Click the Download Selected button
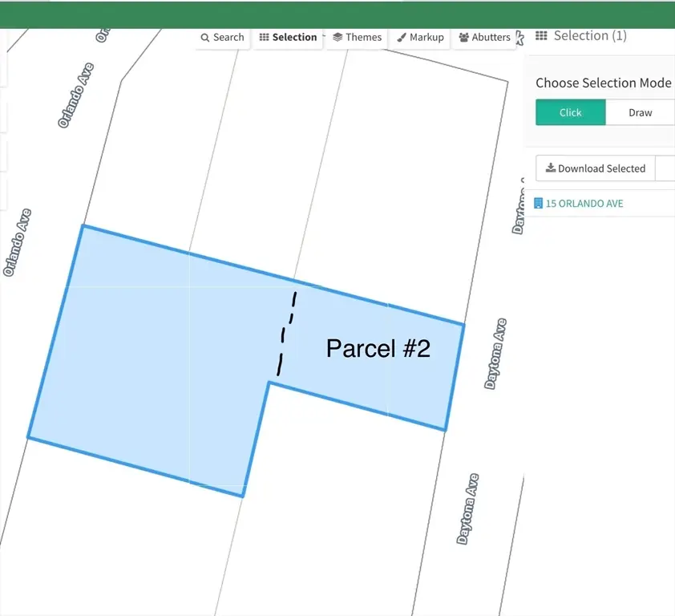Image resolution: width=675 pixels, height=616 pixels. coord(596,168)
